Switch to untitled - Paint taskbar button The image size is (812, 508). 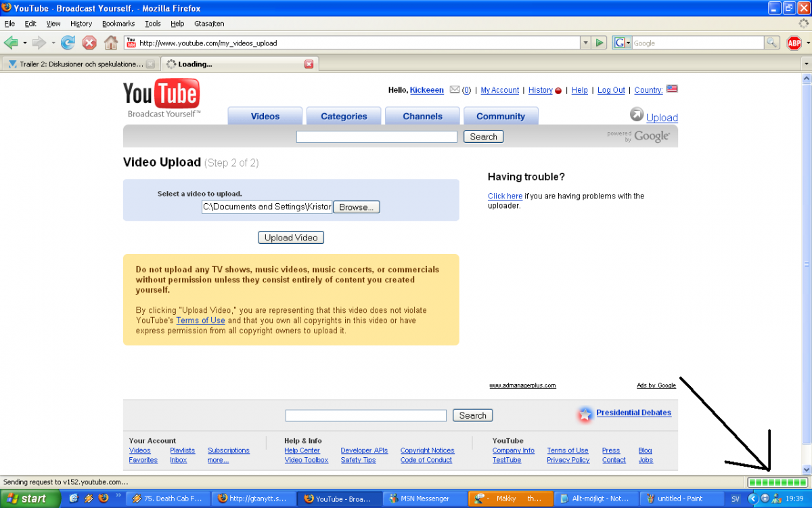coord(681,499)
